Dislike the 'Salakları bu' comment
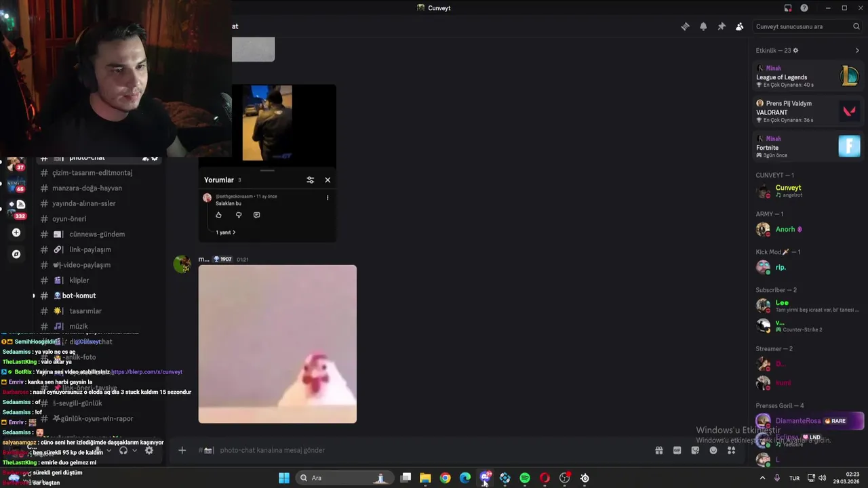The image size is (868, 488). point(238,215)
